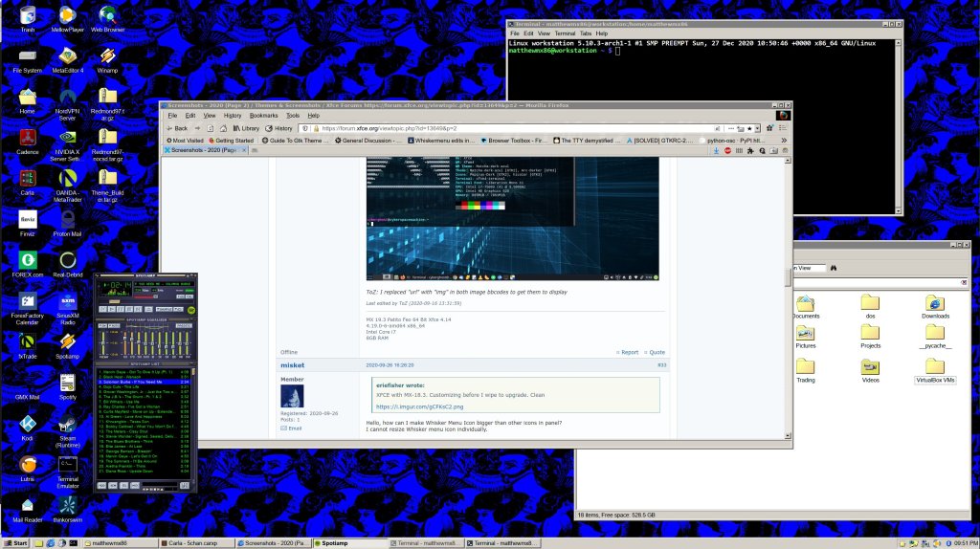Open the thinkorswim desktop icon

67,505
